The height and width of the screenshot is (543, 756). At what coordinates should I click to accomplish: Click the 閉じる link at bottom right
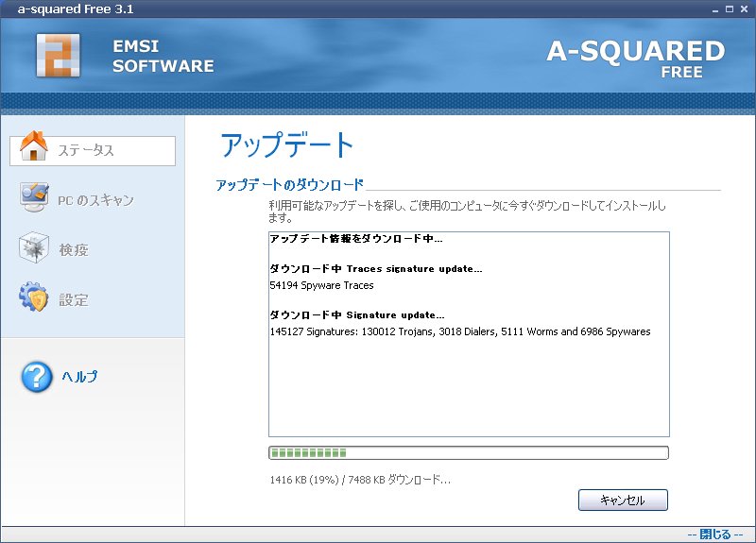coord(715,534)
